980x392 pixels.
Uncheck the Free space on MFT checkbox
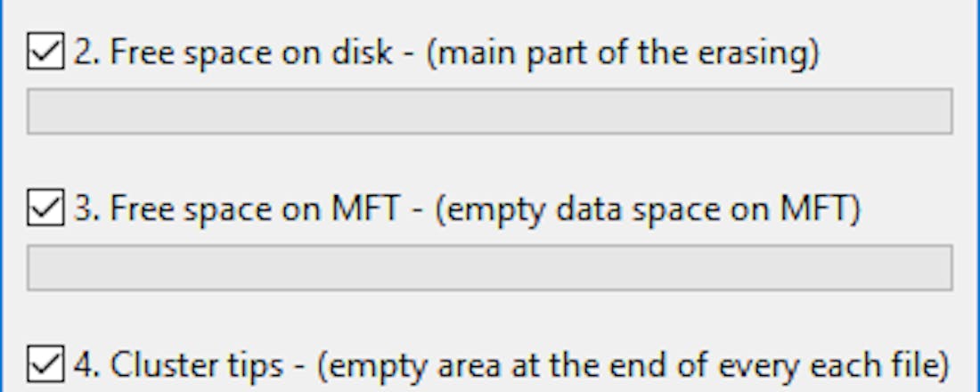click(45, 210)
